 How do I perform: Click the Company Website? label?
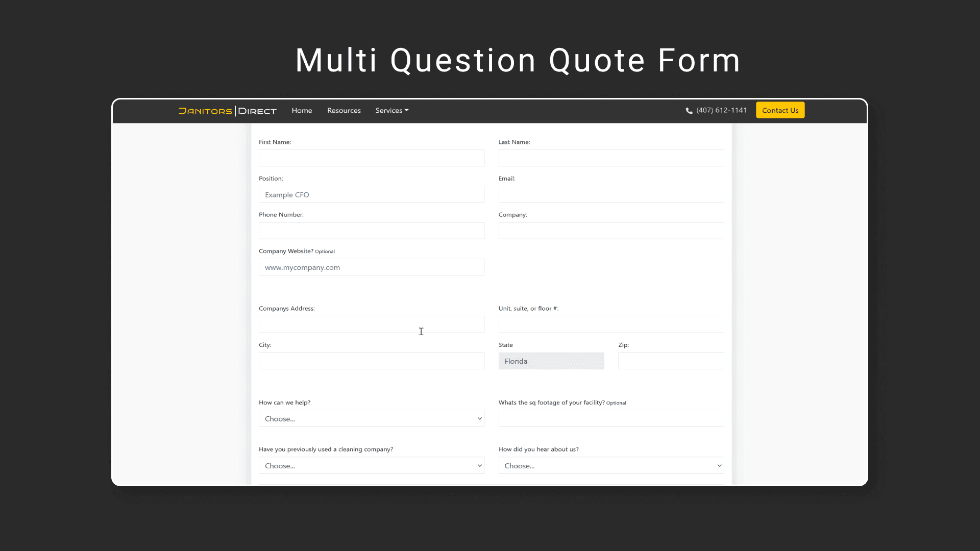[286, 251]
